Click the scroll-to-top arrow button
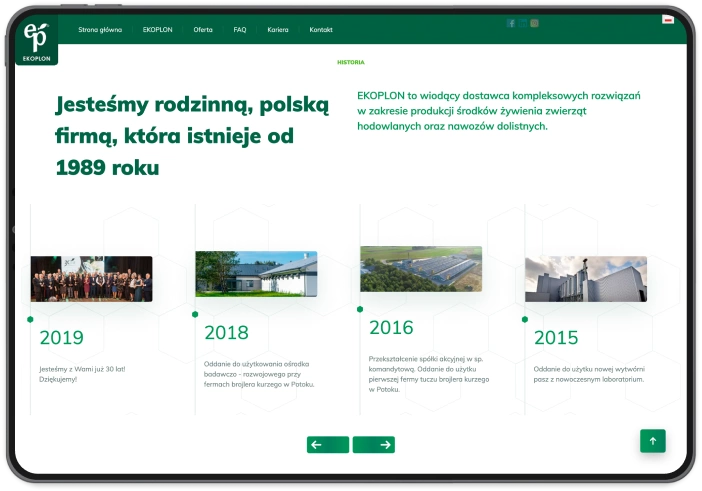Image resolution: width=702 pixels, height=491 pixels. [652, 441]
